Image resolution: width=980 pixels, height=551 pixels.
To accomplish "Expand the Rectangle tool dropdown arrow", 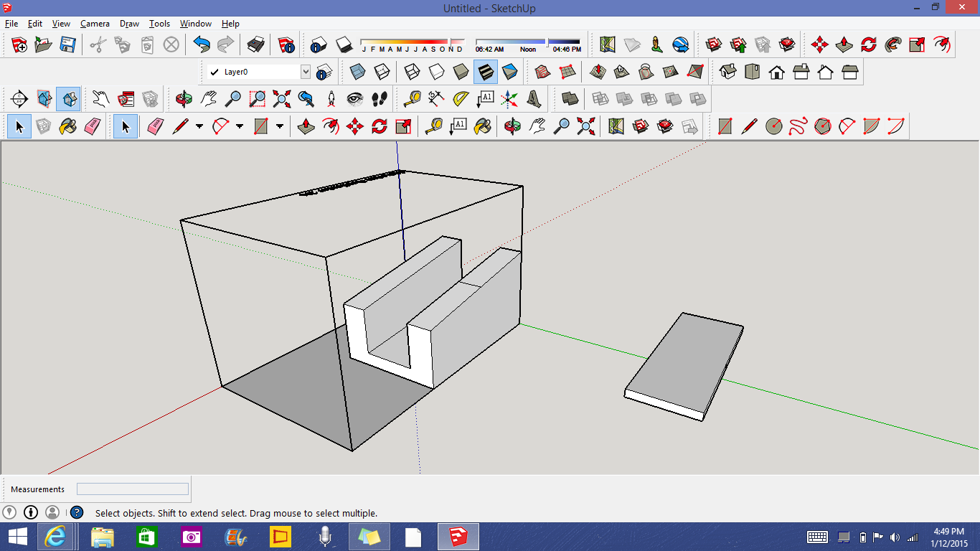I will (x=280, y=127).
